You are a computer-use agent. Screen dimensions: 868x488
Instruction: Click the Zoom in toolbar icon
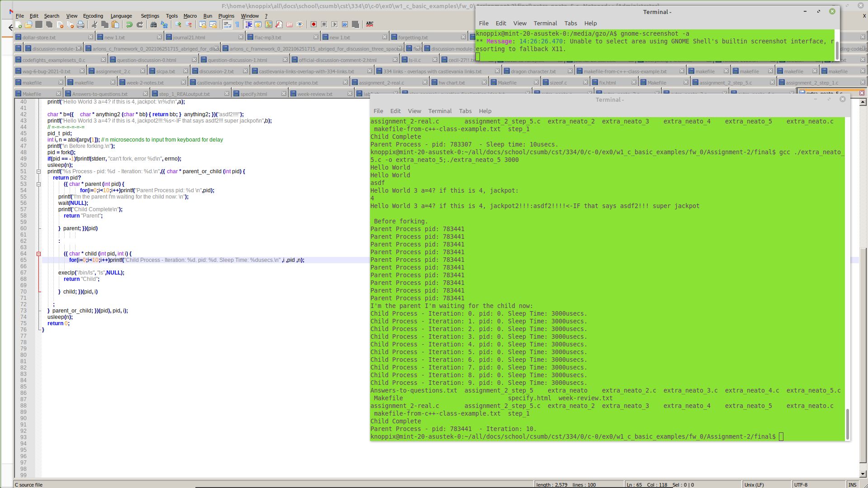[x=178, y=24]
